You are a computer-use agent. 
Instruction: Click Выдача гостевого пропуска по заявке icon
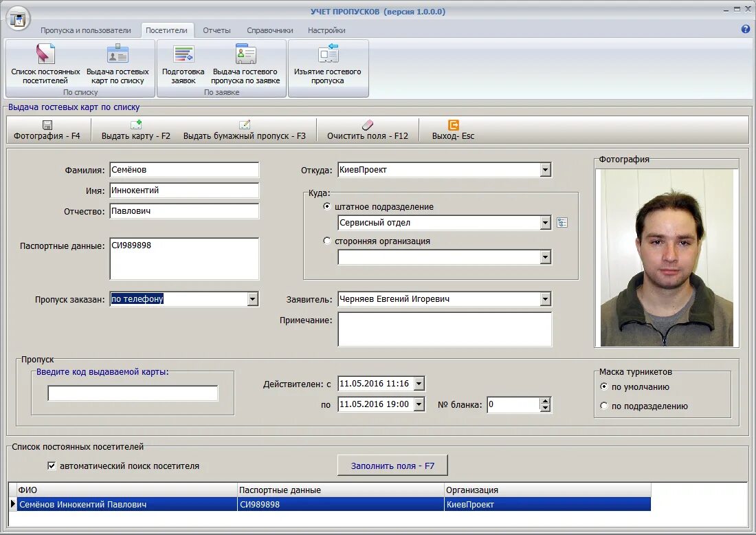(x=245, y=64)
